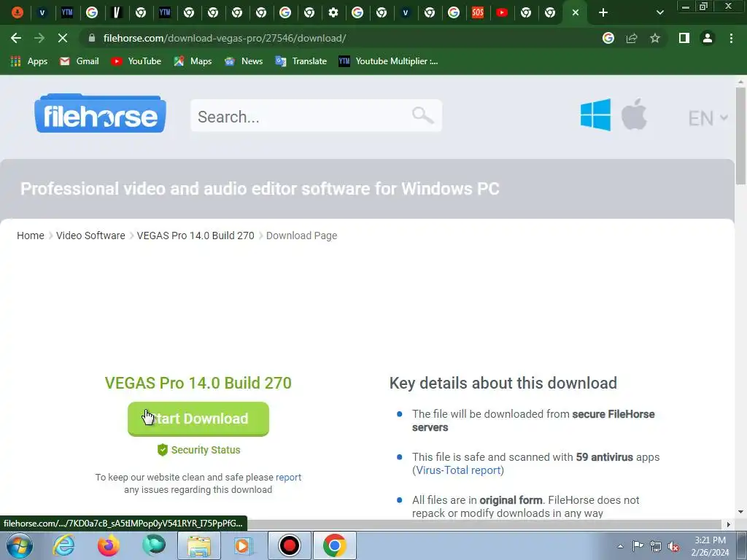Open the taskbar clock and date

click(x=710, y=546)
